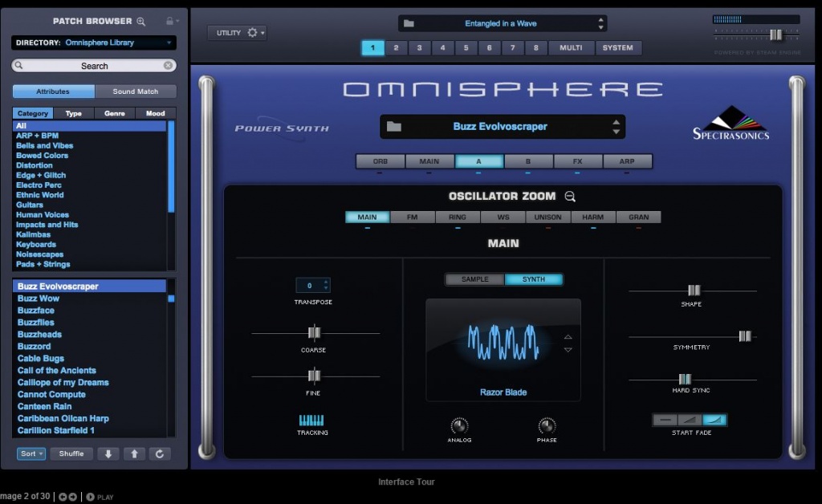Open the FX page tab
Screen dimensions: 822x504
coord(578,161)
